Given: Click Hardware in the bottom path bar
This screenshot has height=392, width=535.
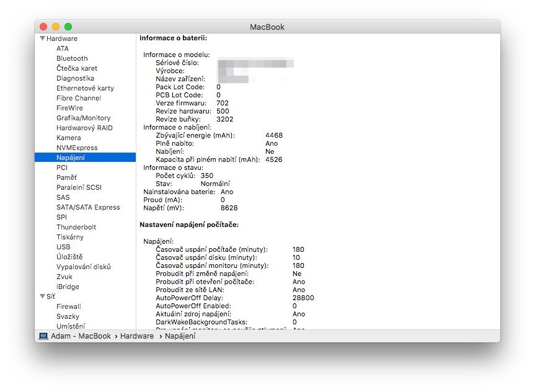Looking at the screenshot, I should (x=137, y=336).
